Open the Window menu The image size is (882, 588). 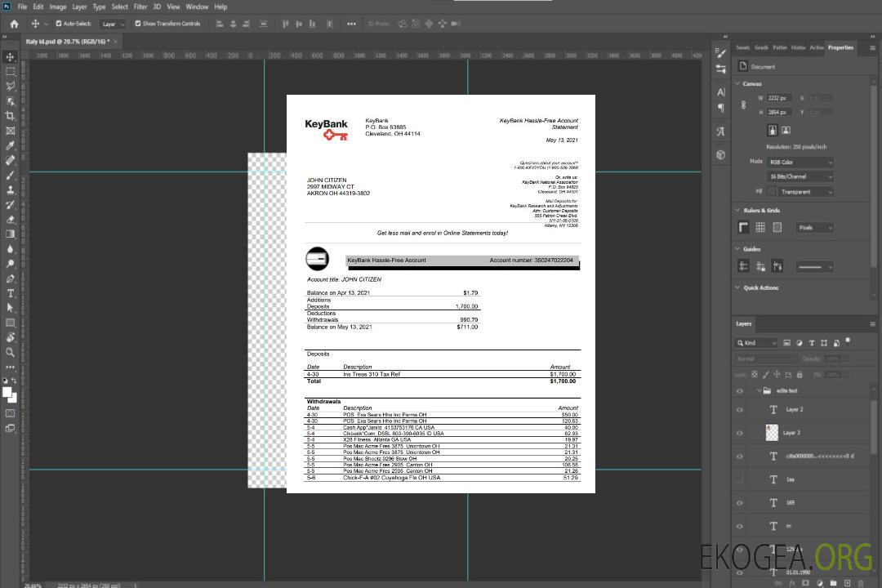(197, 7)
